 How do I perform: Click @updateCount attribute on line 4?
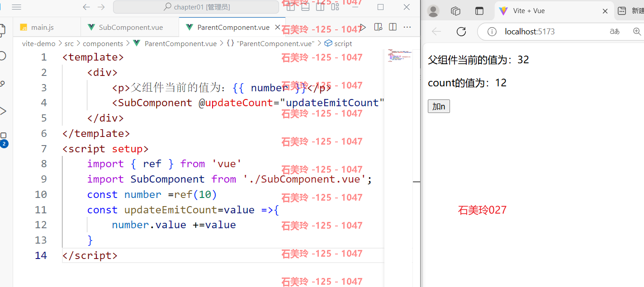(236, 103)
